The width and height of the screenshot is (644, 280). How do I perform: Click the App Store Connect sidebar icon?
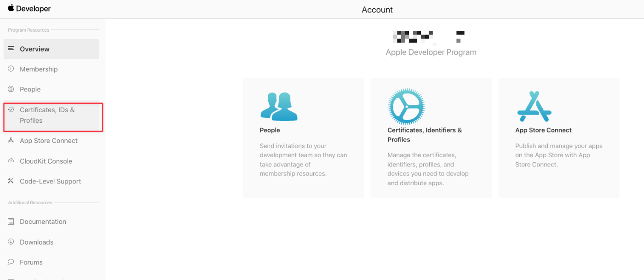pos(11,141)
